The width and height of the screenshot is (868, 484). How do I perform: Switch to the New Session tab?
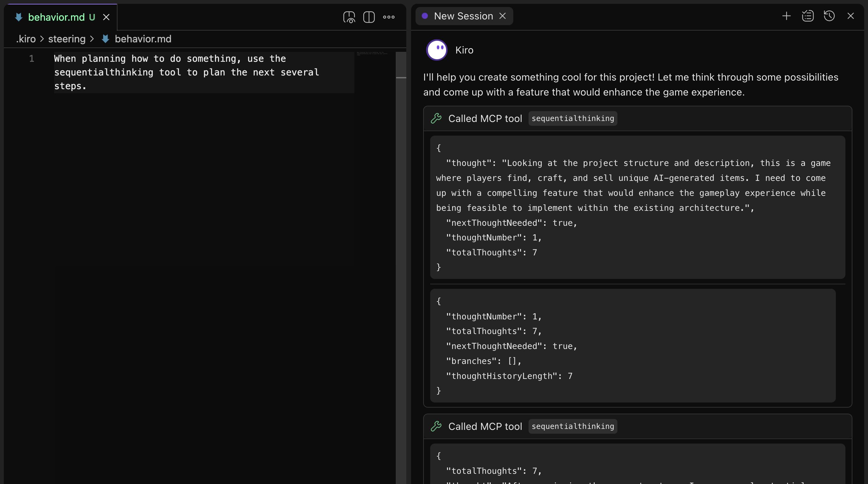coord(463,16)
